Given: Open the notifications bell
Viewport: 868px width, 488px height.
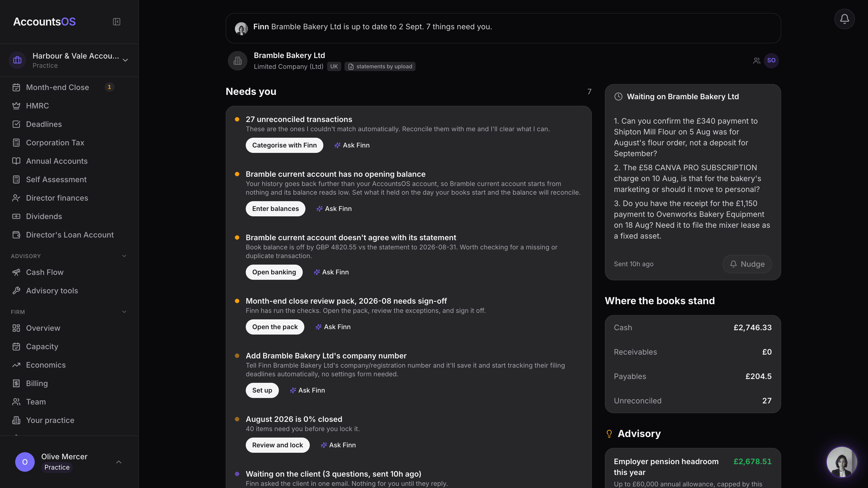Looking at the screenshot, I should [x=844, y=19].
